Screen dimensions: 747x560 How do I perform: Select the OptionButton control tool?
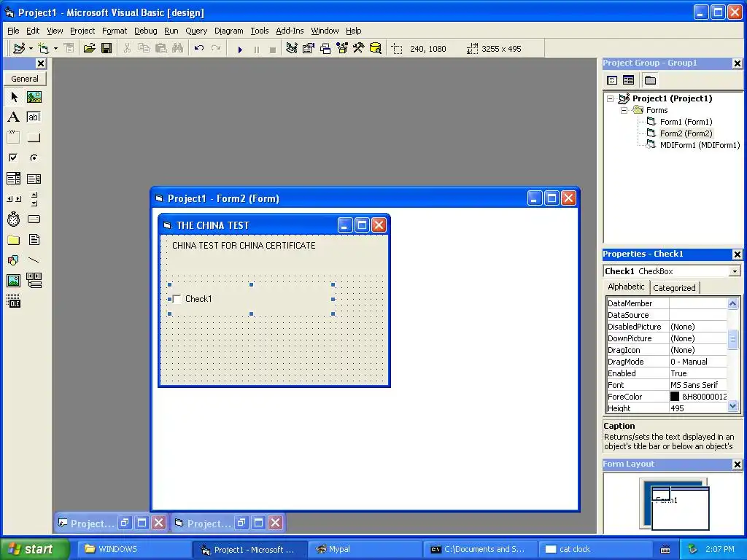[x=34, y=157]
